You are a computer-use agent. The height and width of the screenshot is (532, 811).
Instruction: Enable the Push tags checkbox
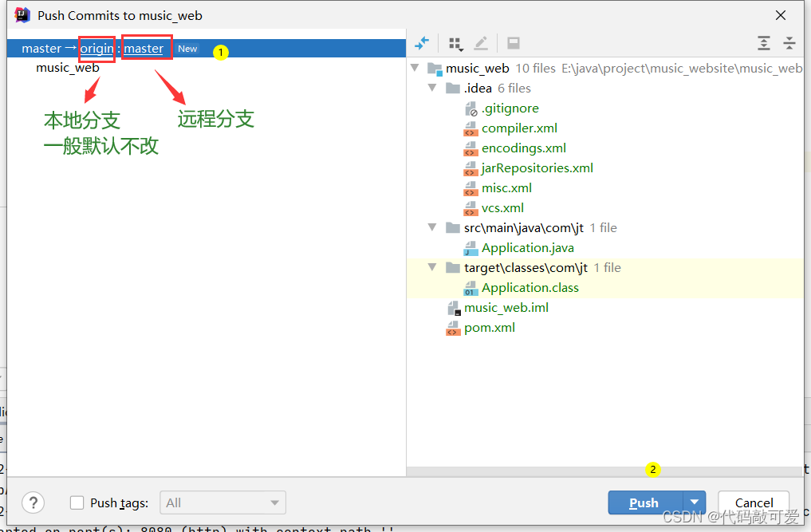tap(77, 502)
